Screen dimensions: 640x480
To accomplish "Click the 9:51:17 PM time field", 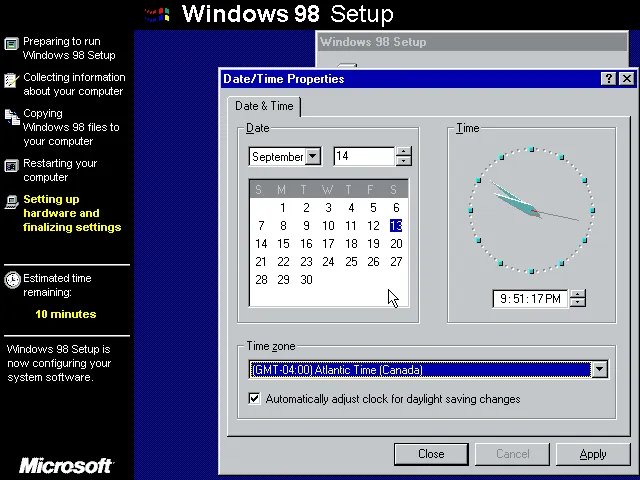I will 530,299.
